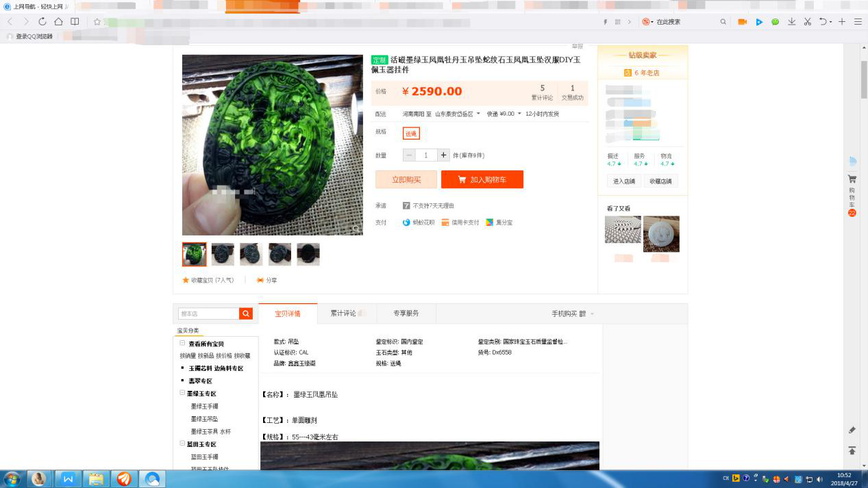Increase quantity with the plus button

click(443, 155)
